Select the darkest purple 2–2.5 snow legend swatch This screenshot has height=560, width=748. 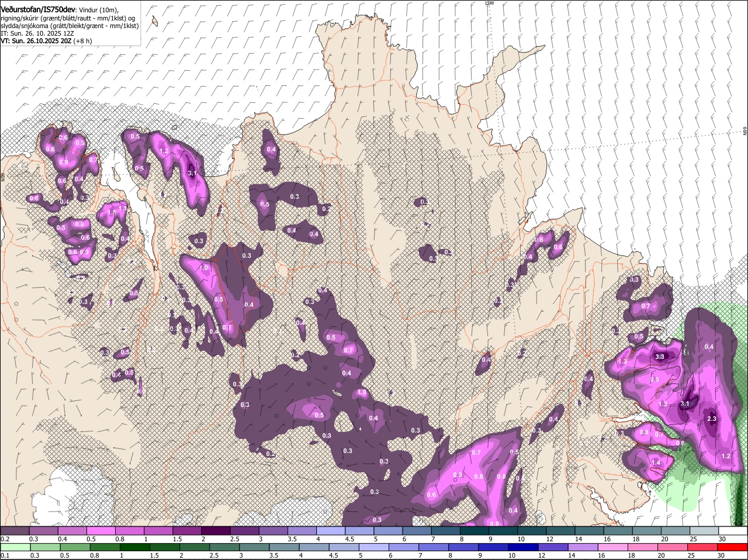tap(216, 531)
